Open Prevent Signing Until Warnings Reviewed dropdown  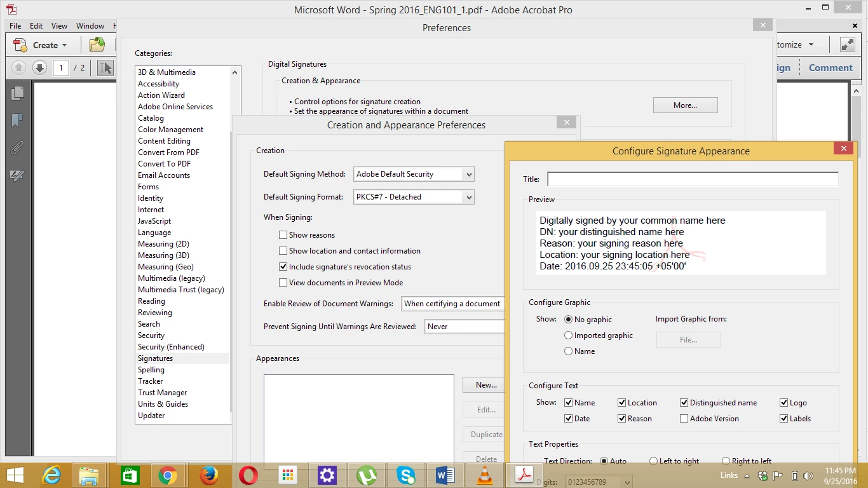click(464, 327)
